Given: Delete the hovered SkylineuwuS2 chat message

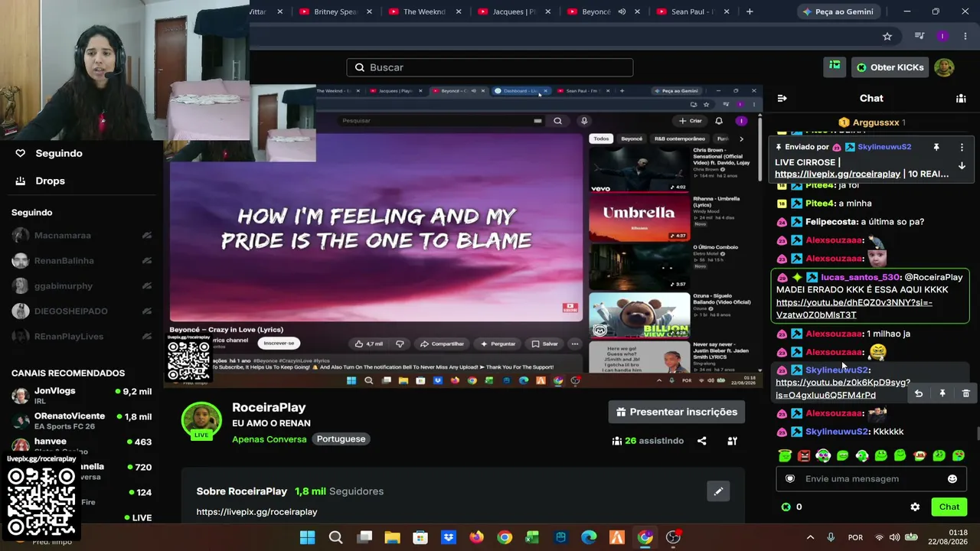Looking at the screenshot, I should coord(965,393).
